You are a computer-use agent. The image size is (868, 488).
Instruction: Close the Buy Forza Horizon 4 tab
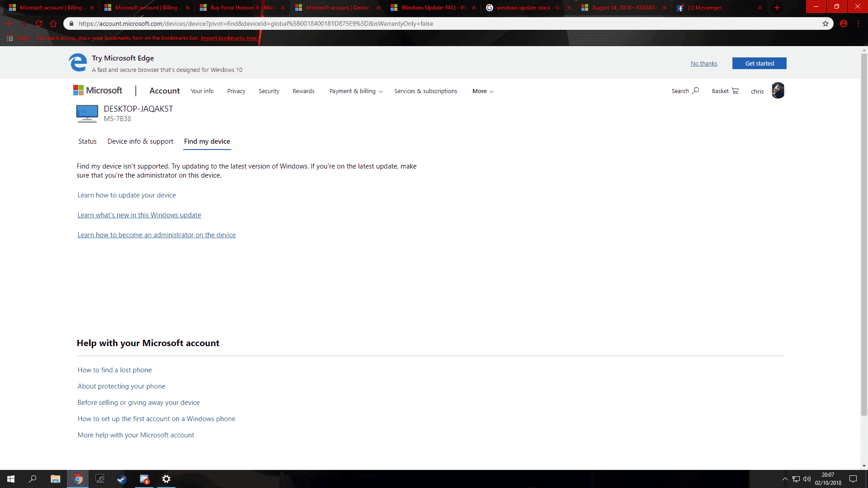pyautogui.click(x=283, y=8)
